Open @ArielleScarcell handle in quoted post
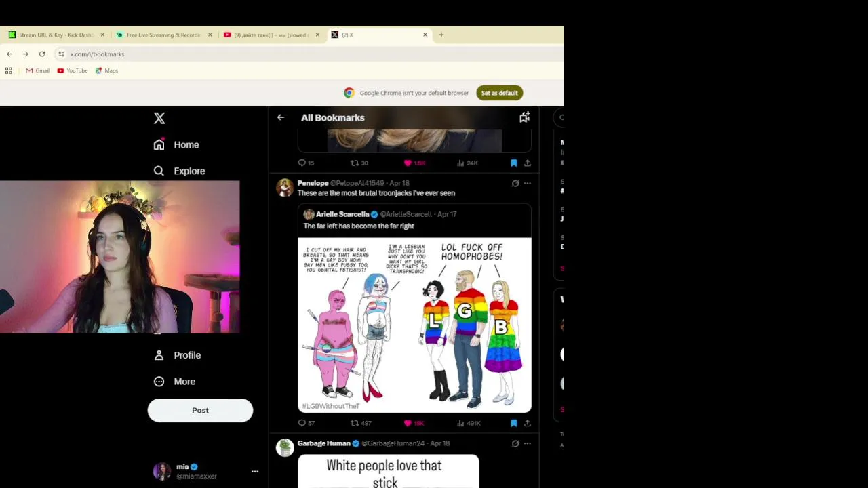 tap(406, 214)
